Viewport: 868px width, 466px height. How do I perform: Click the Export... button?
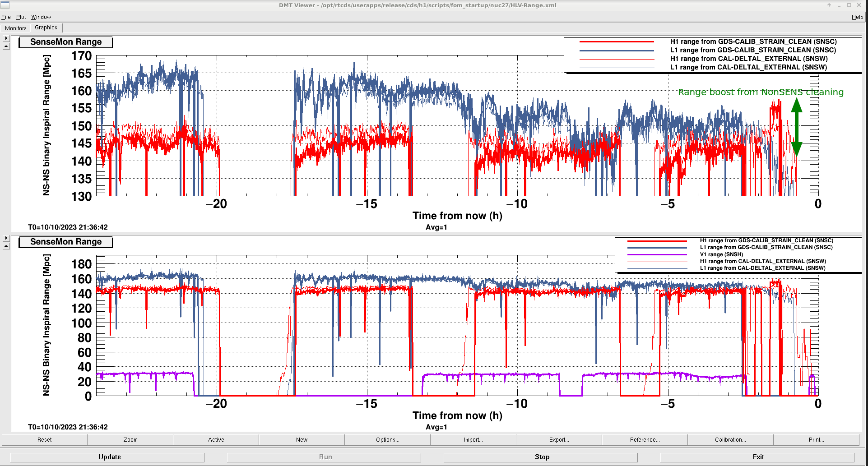(x=559, y=439)
